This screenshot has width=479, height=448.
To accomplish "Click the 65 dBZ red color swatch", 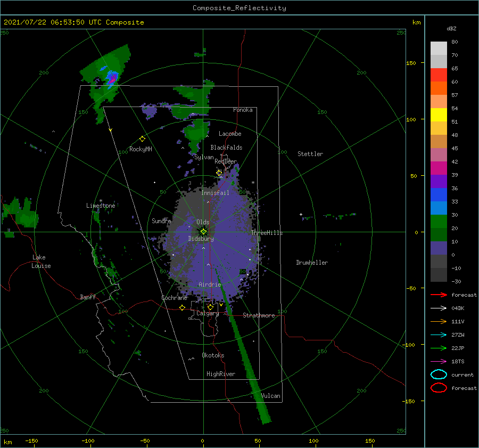I will coord(439,75).
